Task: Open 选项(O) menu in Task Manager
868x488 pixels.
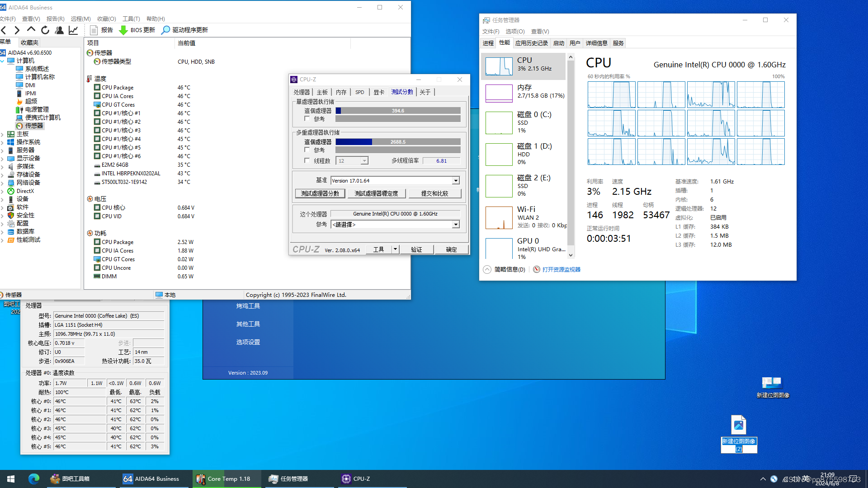Action: pyautogui.click(x=515, y=32)
